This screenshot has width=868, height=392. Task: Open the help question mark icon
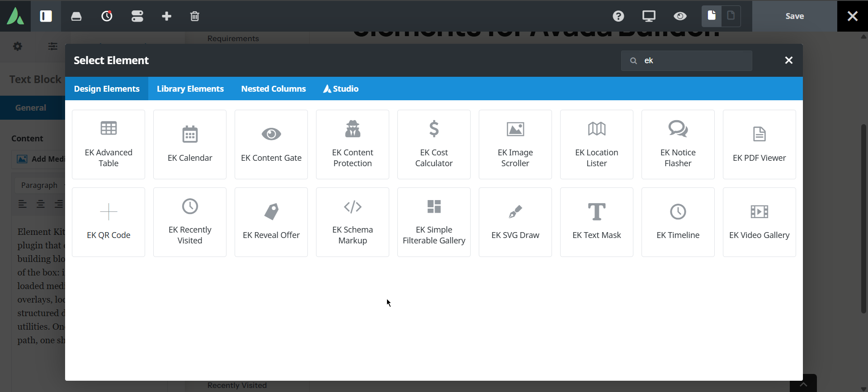(618, 16)
